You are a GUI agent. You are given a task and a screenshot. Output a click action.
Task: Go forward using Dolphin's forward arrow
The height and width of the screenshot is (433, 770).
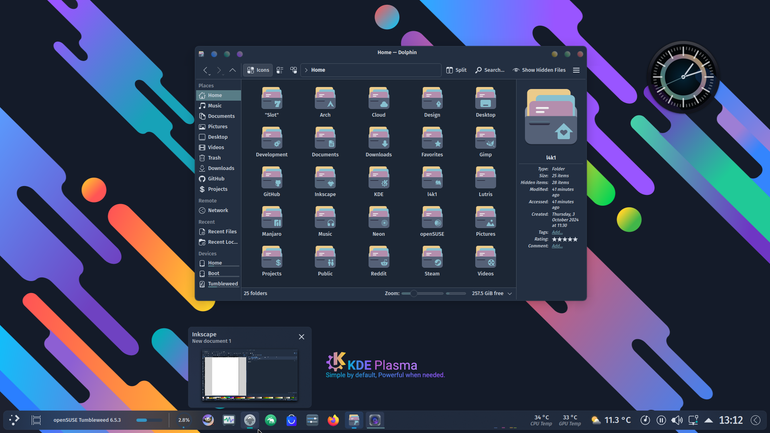tap(219, 70)
